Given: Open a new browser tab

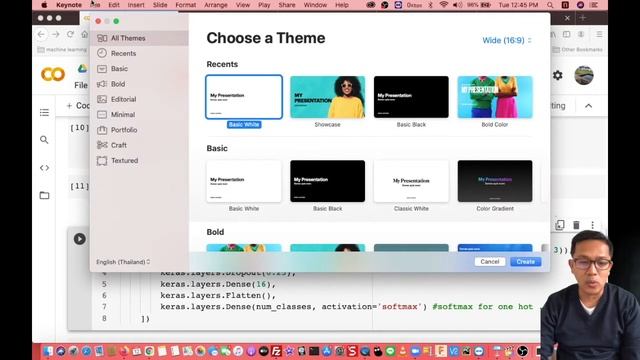Looking at the screenshot, I should 583,18.
